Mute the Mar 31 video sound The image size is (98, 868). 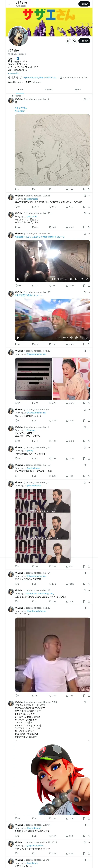coord(71,279)
